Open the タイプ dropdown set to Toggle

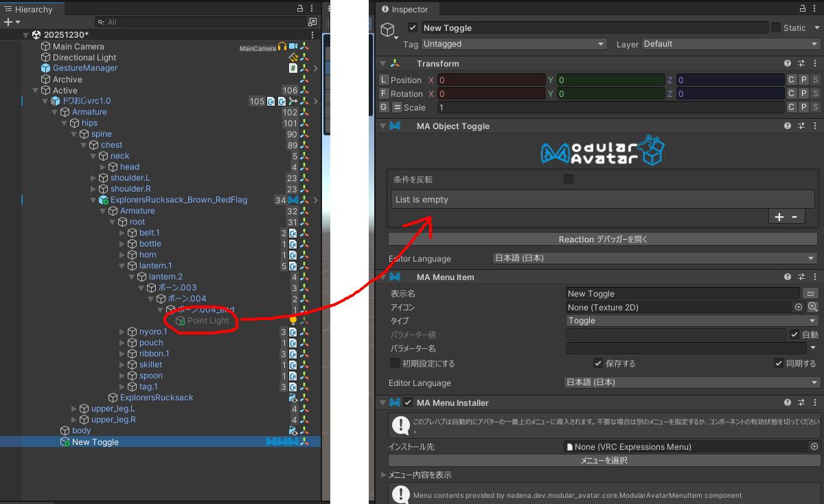pos(692,321)
